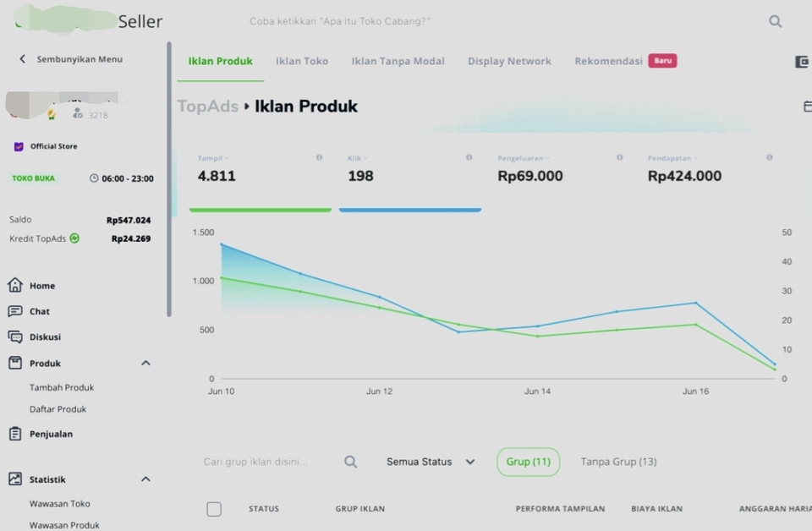Screen dimensions: 812x531
Task: Click Sembunyikan Menu to hide sidebar
Action: tap(71, 59)
